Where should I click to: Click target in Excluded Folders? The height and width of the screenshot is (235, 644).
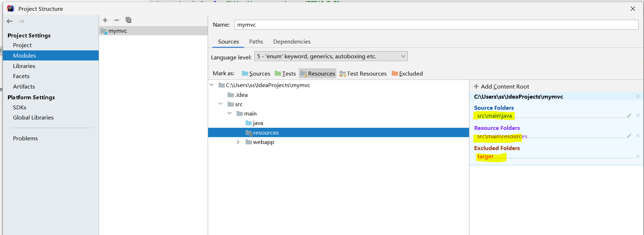click(x=485, y=157)
